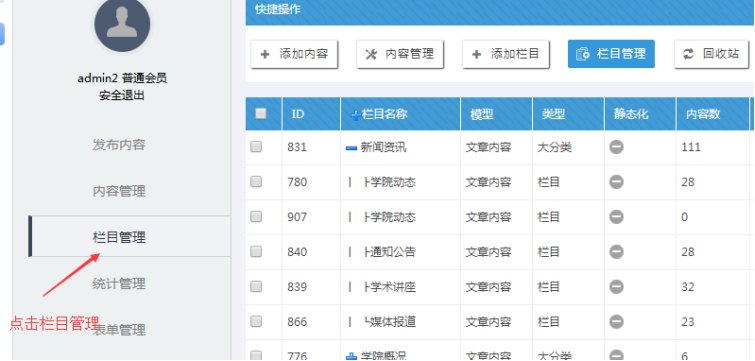
Task: Click the static status icon for row 907
Action: click(616, 217)
